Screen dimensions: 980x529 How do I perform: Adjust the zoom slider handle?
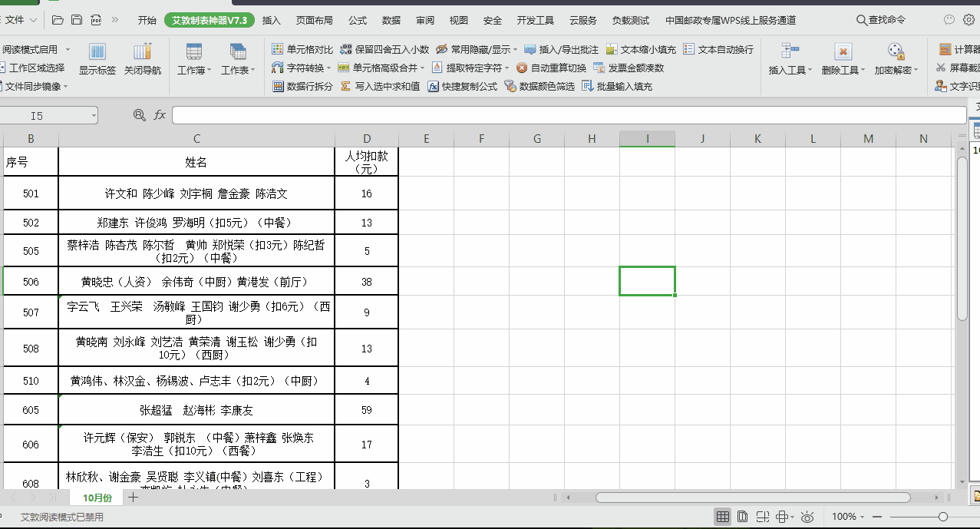pos(943,517)
